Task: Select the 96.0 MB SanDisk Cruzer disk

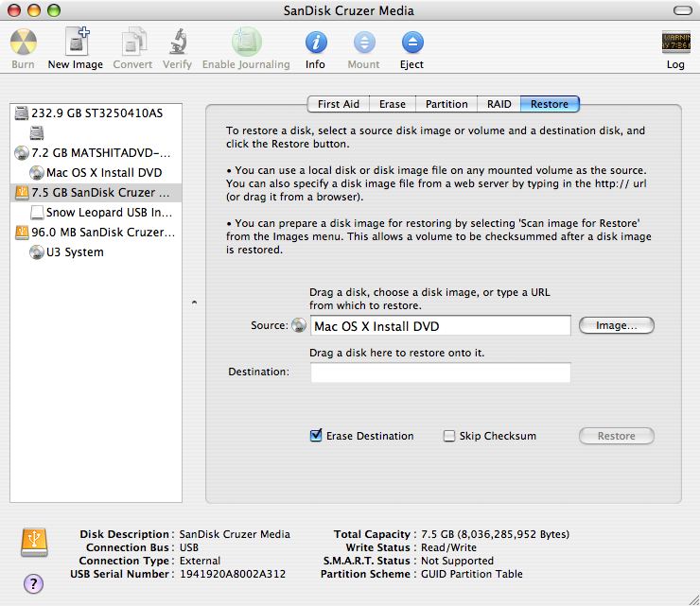Action: [96, 233]
